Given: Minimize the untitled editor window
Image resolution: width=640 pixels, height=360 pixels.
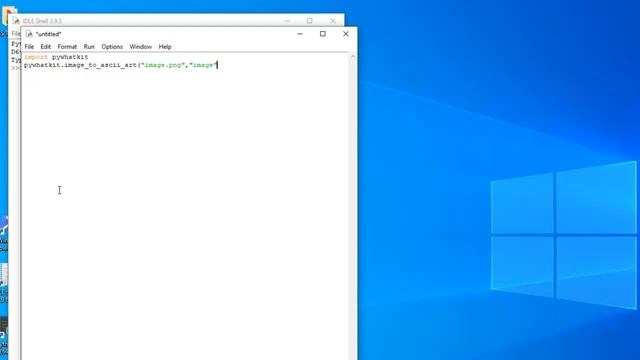Looking at the screenshot, I should point(300,34).
